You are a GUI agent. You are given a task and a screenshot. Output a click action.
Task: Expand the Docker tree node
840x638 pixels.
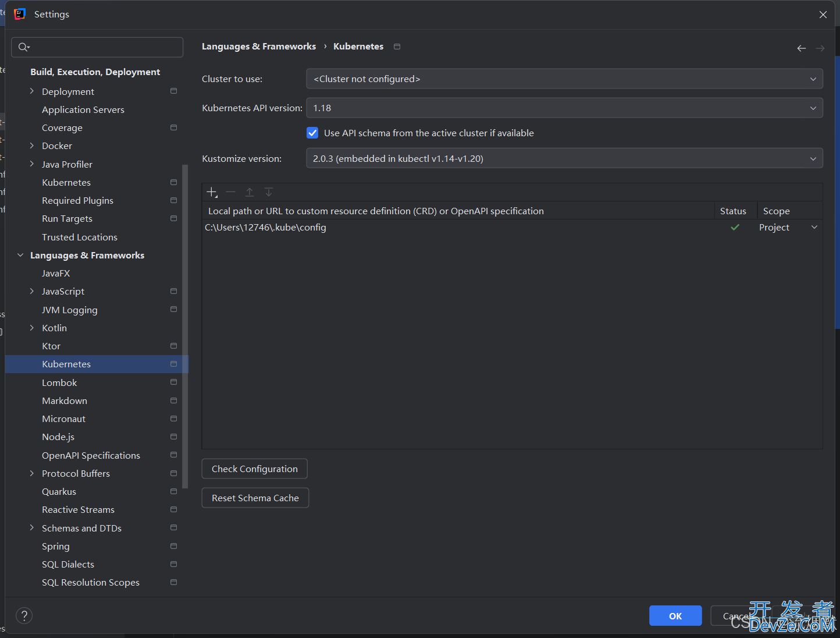click(x=32, y=146)
